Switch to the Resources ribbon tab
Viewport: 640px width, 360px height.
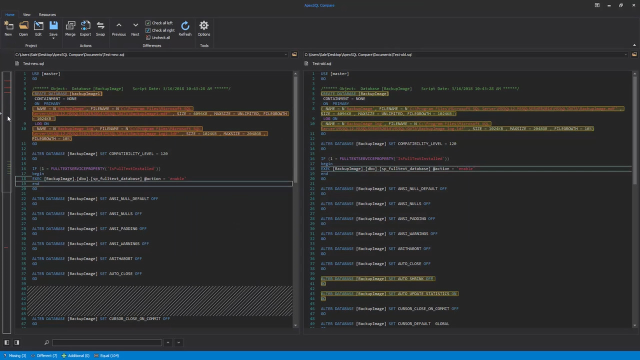[x=47, y=14]
